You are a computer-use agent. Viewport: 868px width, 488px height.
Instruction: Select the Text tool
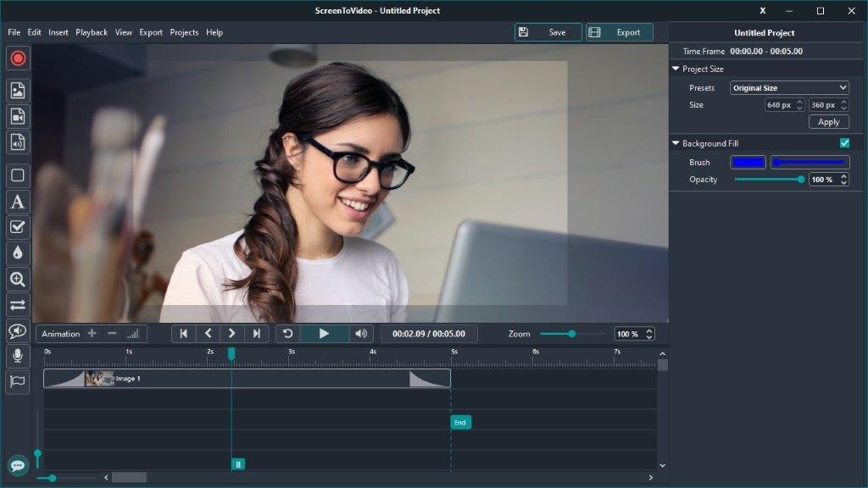(x=18, y=202)
